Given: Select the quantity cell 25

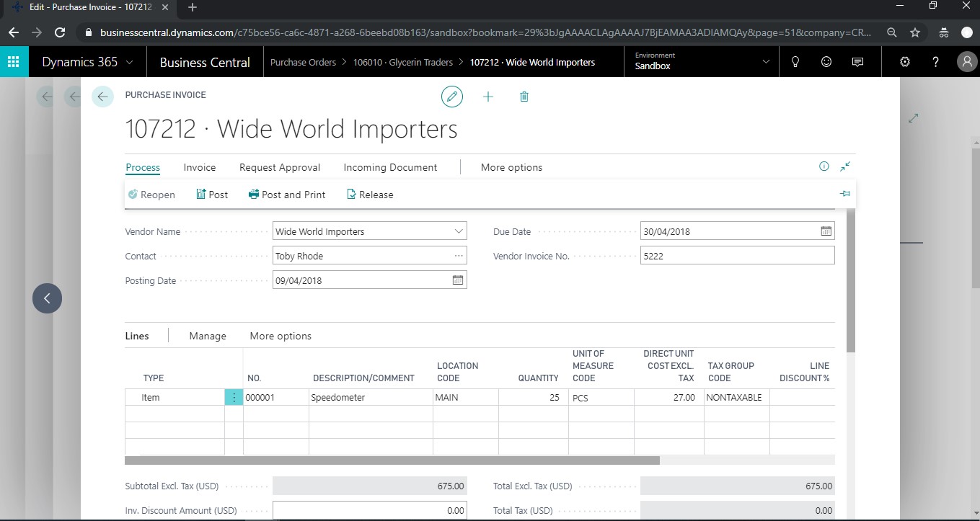Looking at the screenshot, I should [534, 397].
